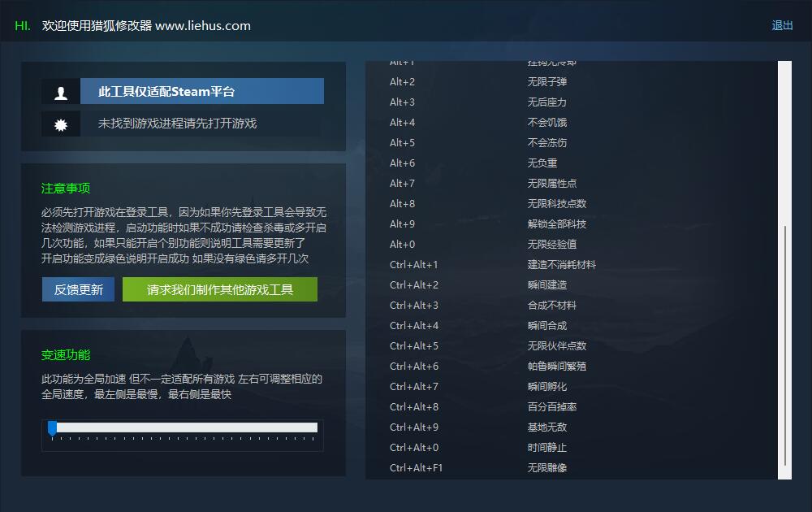Click the 变速功能 heading
Viewport: 812px width, 512px height.
66,355
